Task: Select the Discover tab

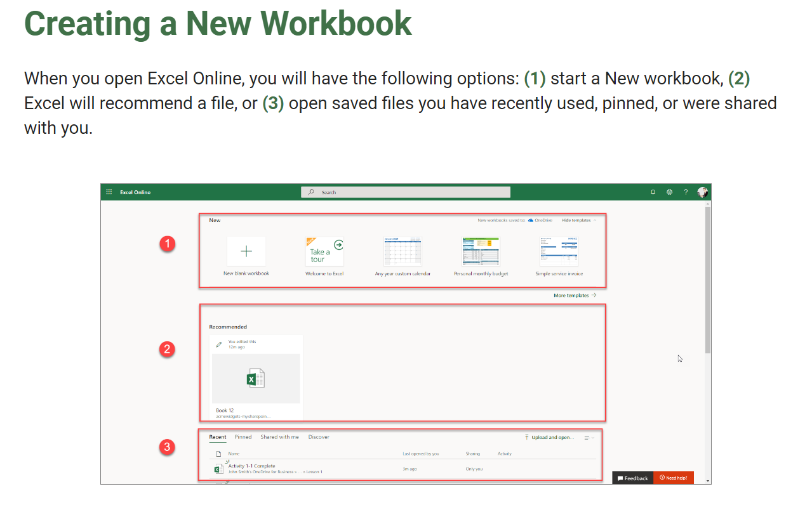Action: tap(319, 437)
